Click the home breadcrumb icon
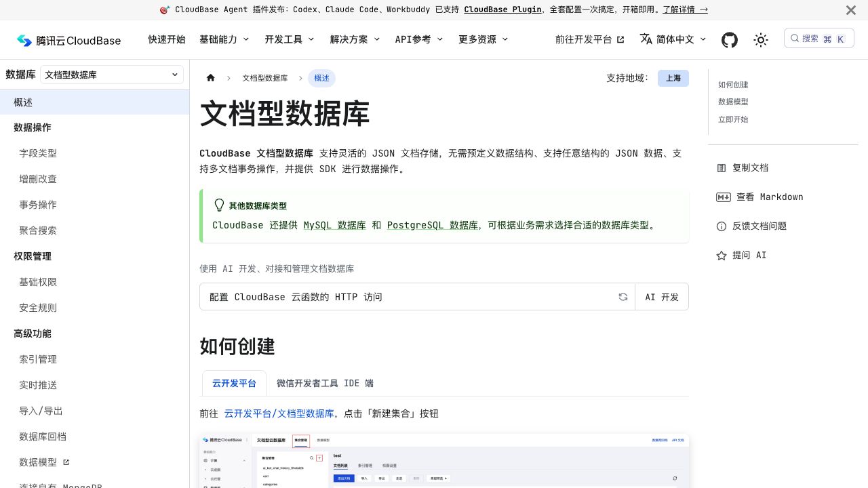This screenshot has height=488, width=868. (211, 78)
